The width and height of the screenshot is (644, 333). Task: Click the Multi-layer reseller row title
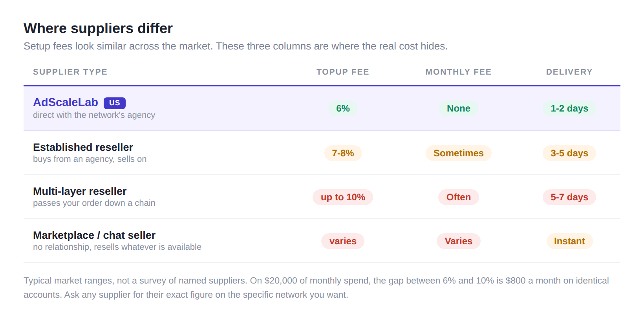pyautogui.click(x=80, y=191)
